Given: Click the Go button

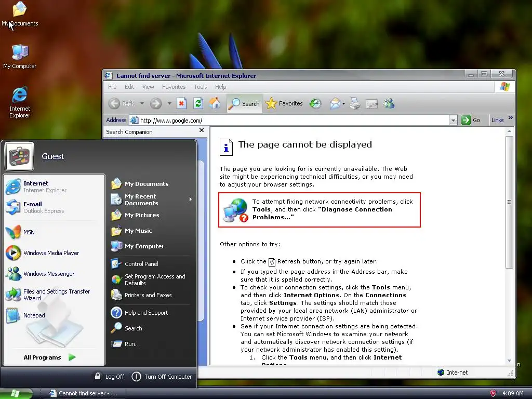Looking at the screenshot, I should [x=471, y=120].
